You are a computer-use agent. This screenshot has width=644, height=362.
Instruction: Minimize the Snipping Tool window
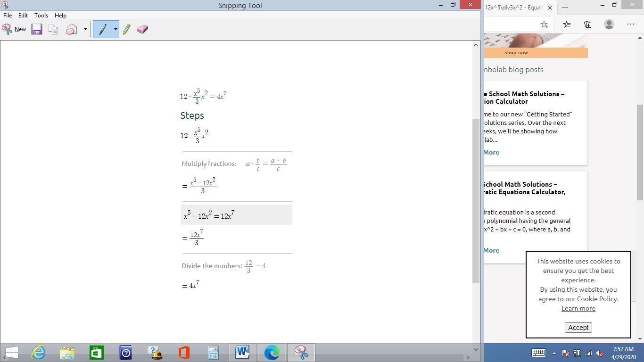coord(441,5)
